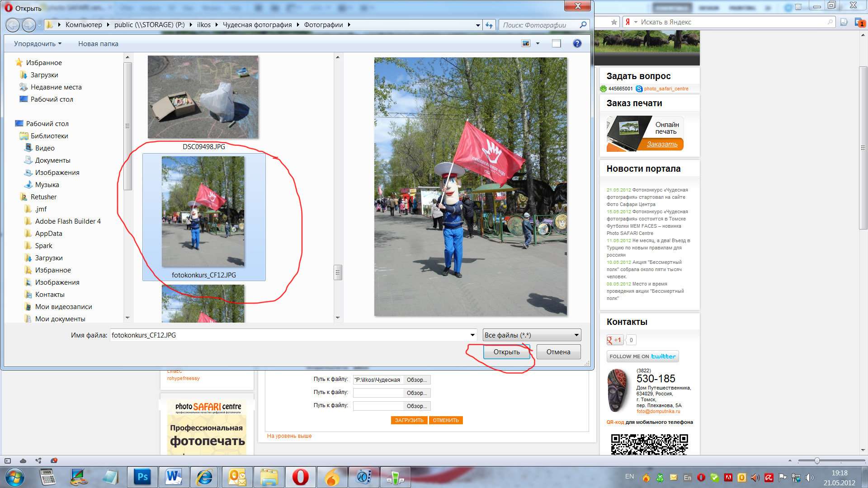The height and width of the screenshot is (488, 868).
Task: Open Calculator from taskbar
Action: pos(48,477)
